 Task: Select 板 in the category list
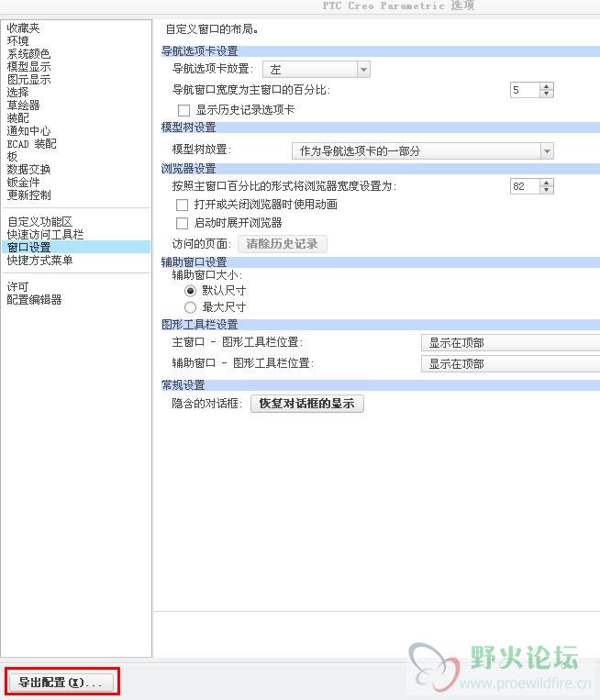[x=12, y=157]
